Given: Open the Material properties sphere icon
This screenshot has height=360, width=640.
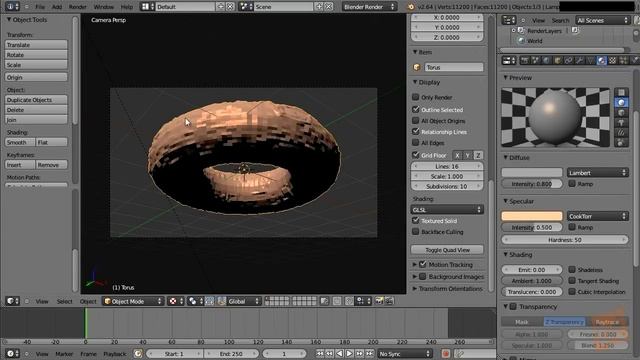Looking at the screenshot, I should click(x=602, y=60).
